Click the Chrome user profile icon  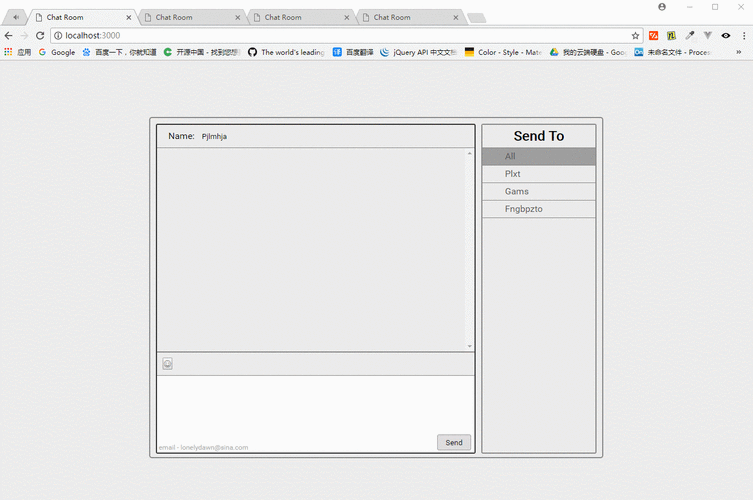[x=662, y=7]
